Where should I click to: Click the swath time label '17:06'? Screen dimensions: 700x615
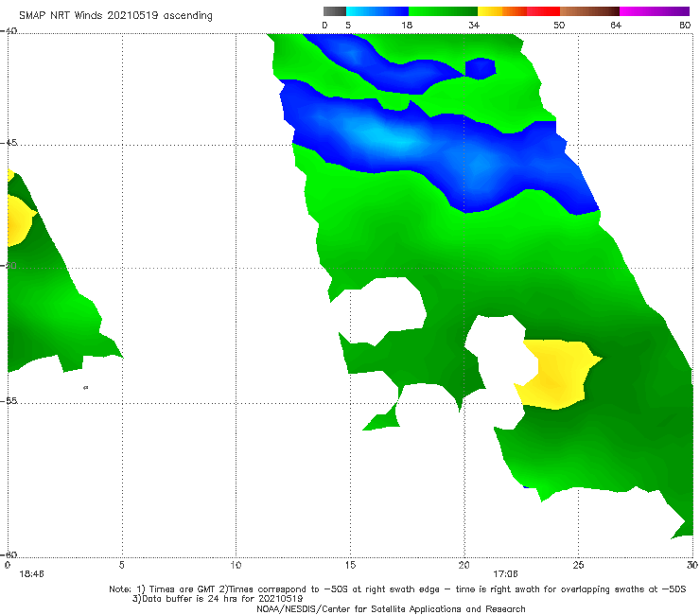tap(505, 574)
